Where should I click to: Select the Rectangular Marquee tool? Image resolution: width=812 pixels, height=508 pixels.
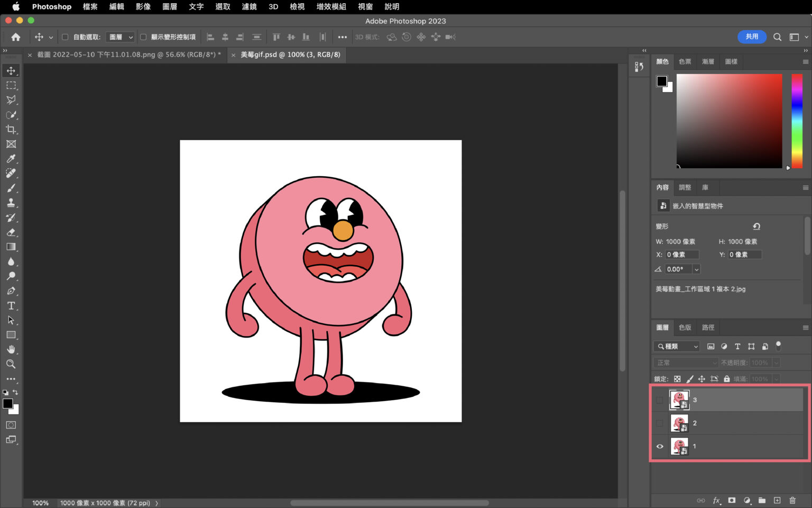coord(11,85)
